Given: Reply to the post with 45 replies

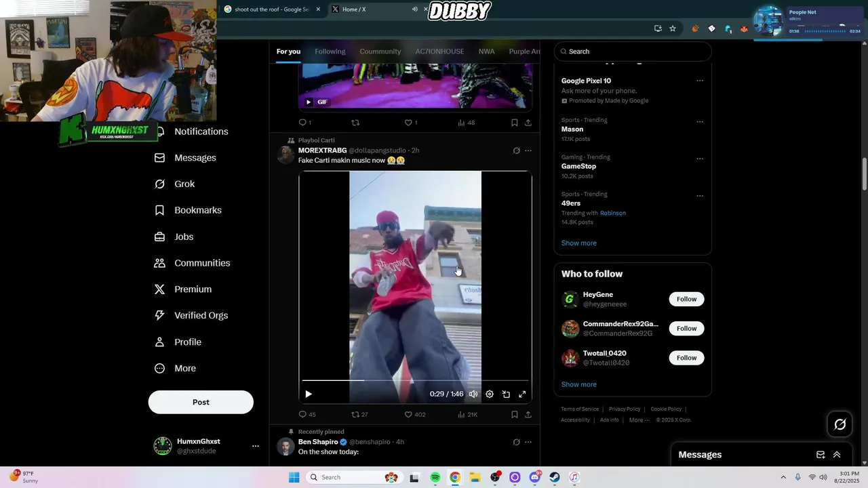Looking at the screenshot, I should tap(307, 414).
